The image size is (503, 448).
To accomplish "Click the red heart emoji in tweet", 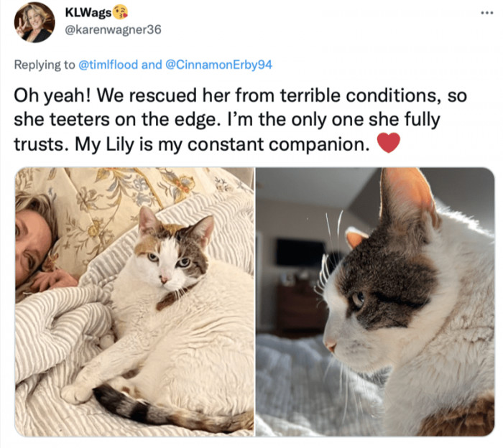I will click(389, 143).
